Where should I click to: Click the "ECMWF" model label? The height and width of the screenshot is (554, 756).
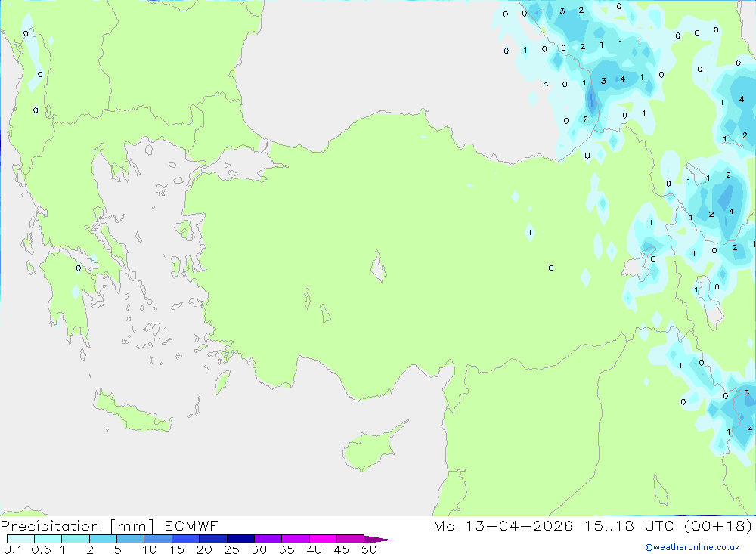coord(191,525)
